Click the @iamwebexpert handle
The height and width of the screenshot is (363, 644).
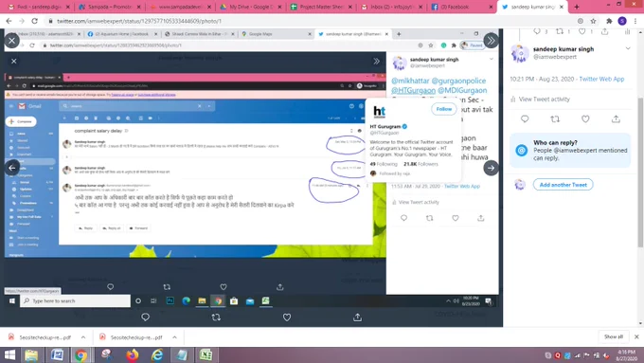point(554,57)
